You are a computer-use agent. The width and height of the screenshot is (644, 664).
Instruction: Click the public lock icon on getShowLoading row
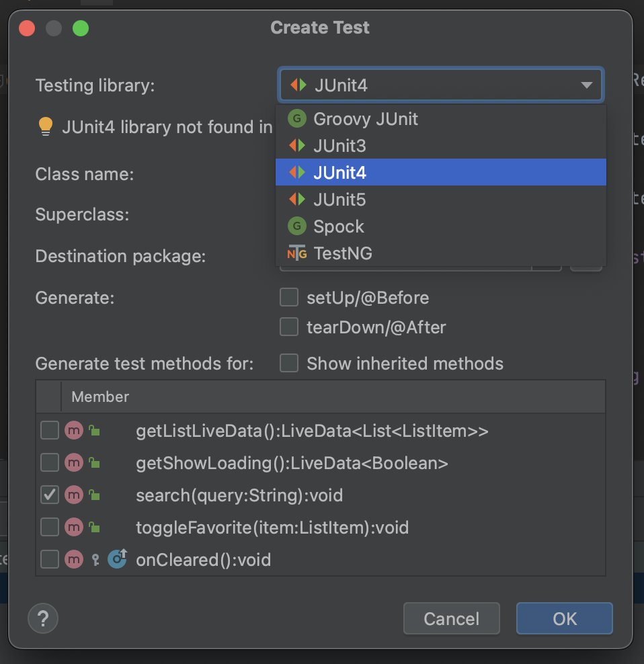(x=95, y=463)
